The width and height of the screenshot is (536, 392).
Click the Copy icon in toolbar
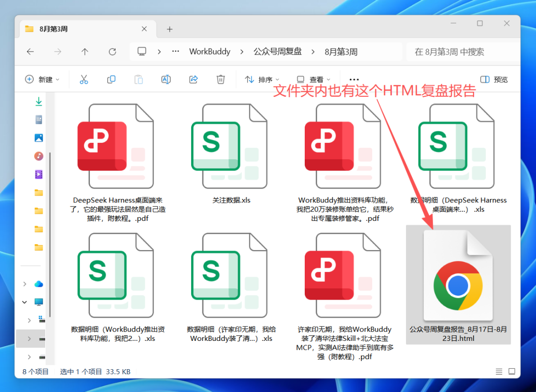coord(111,79)
